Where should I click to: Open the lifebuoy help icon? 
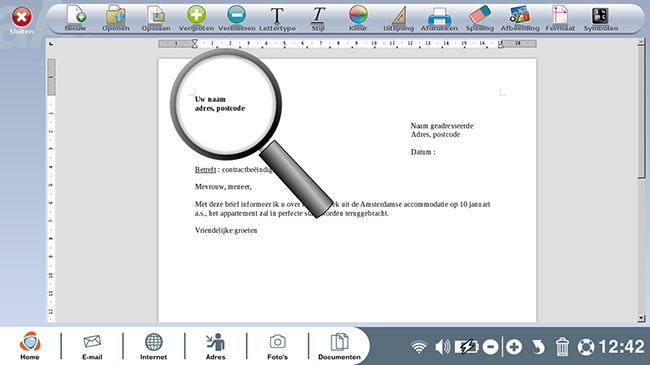tap(586, 347)
